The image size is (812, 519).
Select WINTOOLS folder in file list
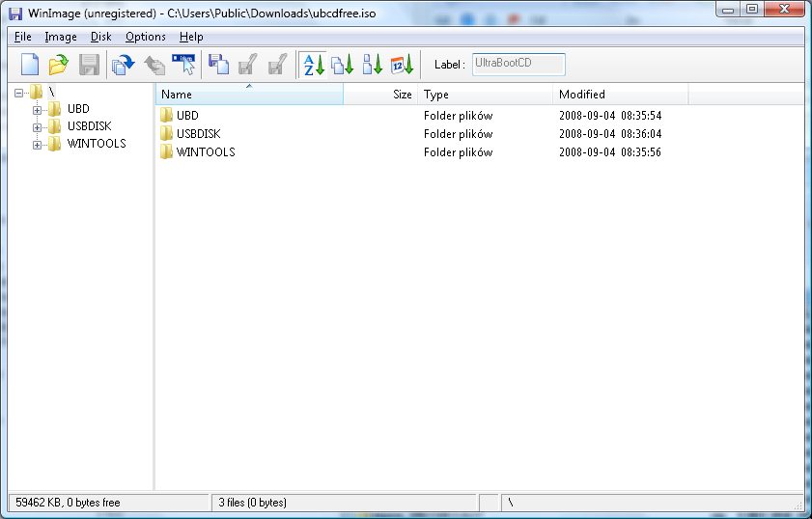click(206, 152)
